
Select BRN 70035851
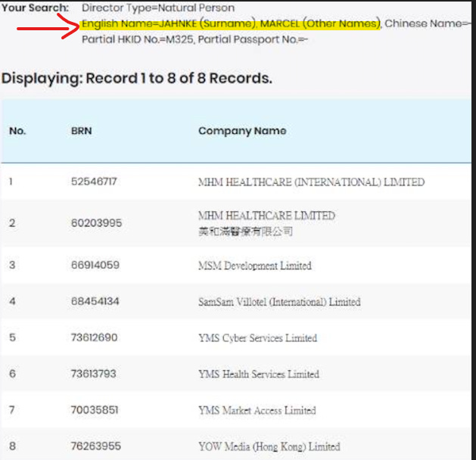(x=95, y=410)
